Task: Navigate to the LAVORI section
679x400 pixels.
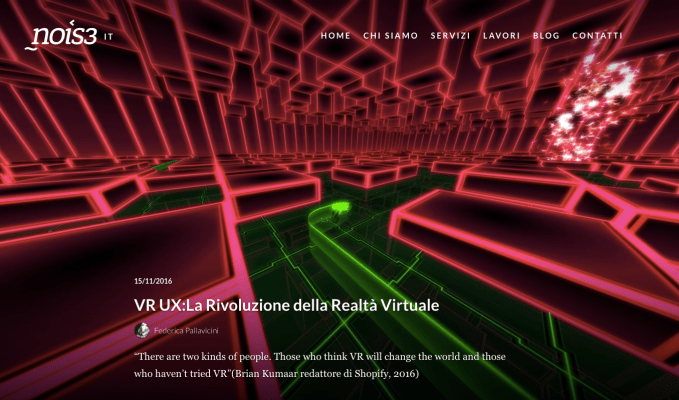Action: point(501,36)
